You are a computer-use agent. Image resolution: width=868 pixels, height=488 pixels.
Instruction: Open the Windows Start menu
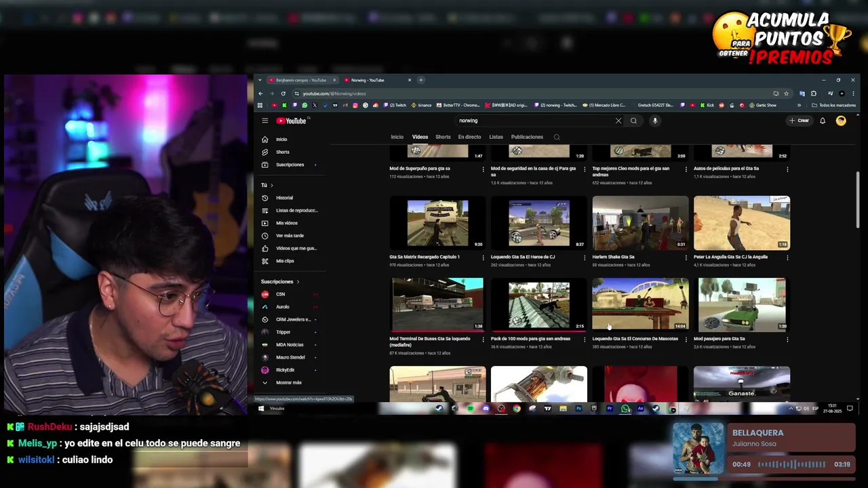[260, 409]
